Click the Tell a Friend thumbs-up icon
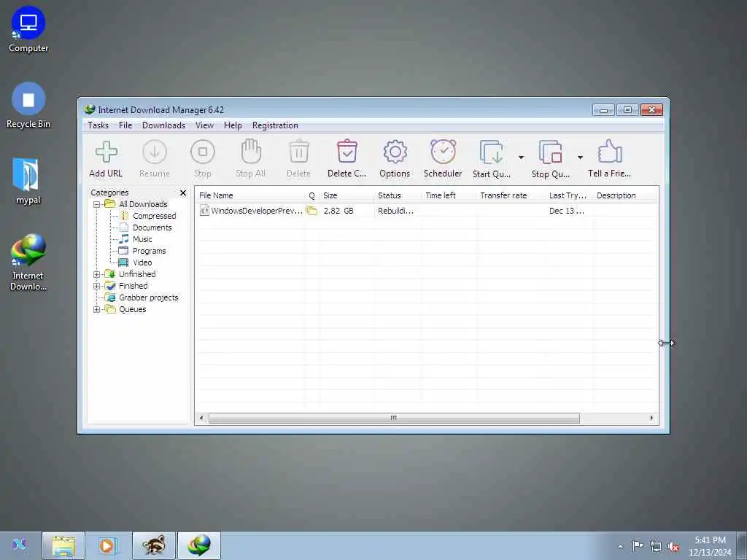The image size is (747, 560). point(609,152)
